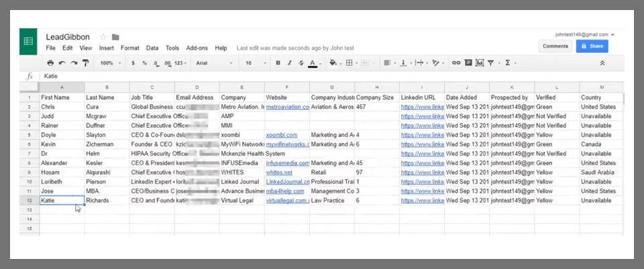Screen dimensions: 644x269
Task: Toggle bold formatting
Action: pos(278,63)
